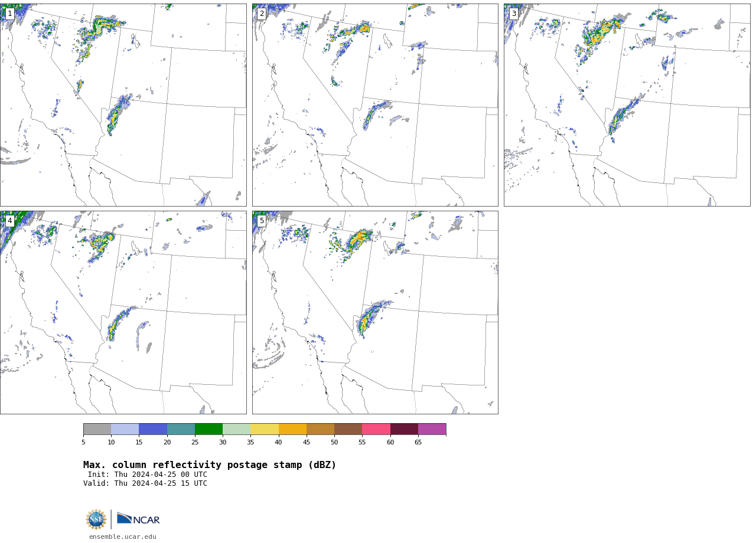Click the panel number label '2'
Image resolution: width=756 pixels, height=543 pixels.
(262, 14)
